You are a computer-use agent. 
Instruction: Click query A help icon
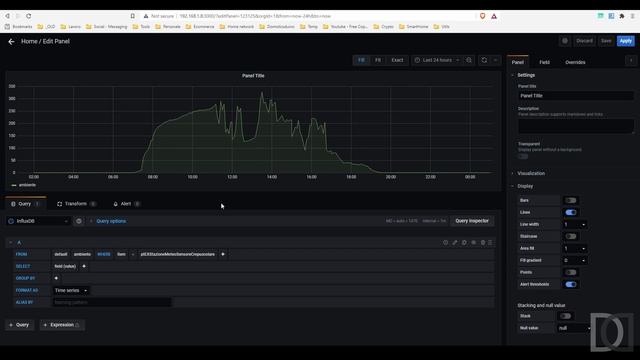click(x=445, y=242)
